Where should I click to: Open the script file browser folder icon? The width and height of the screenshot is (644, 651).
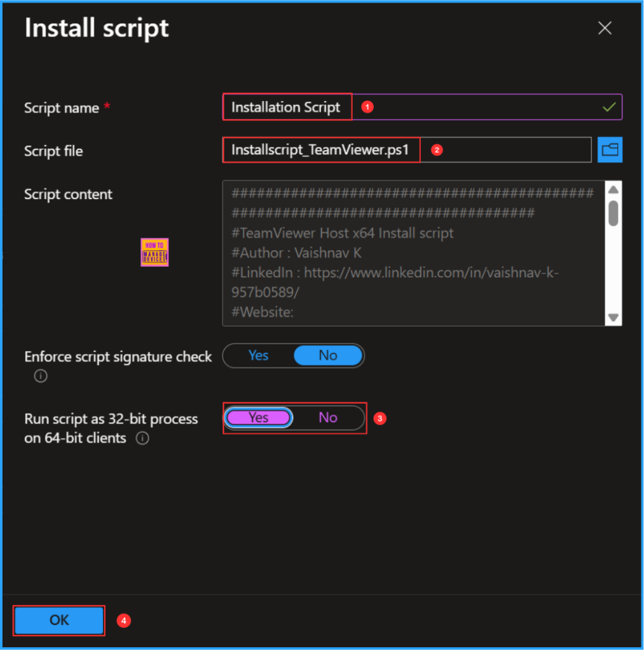[610, 149]
